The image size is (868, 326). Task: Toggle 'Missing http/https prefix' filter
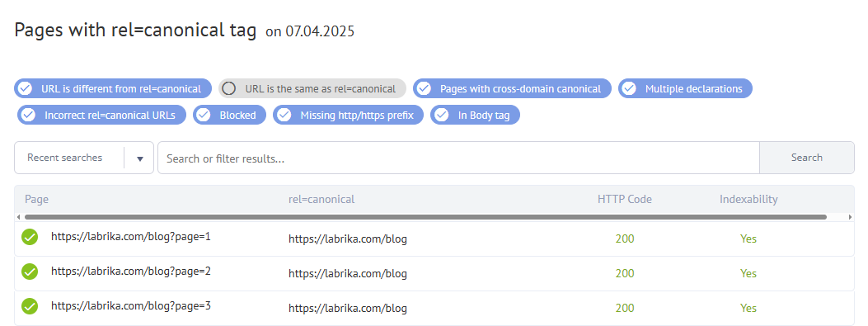point(349,116)
